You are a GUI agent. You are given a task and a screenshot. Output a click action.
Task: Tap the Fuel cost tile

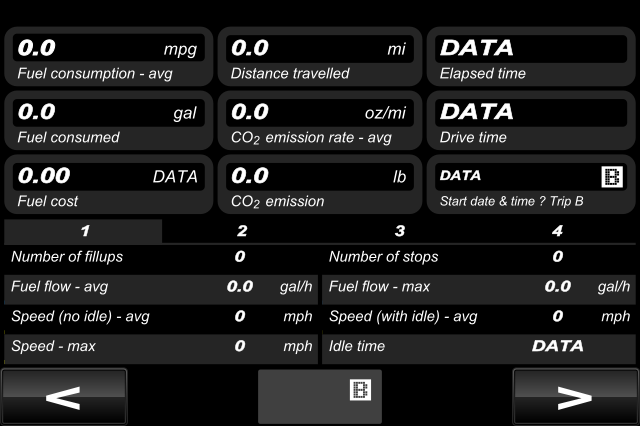coord(109,184)
